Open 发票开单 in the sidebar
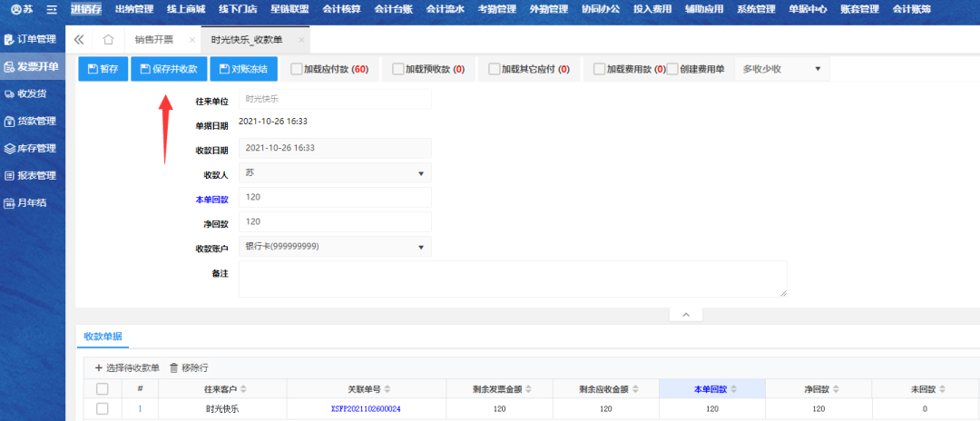The height and width of the screenshot is (421, 980). [33, 67]
